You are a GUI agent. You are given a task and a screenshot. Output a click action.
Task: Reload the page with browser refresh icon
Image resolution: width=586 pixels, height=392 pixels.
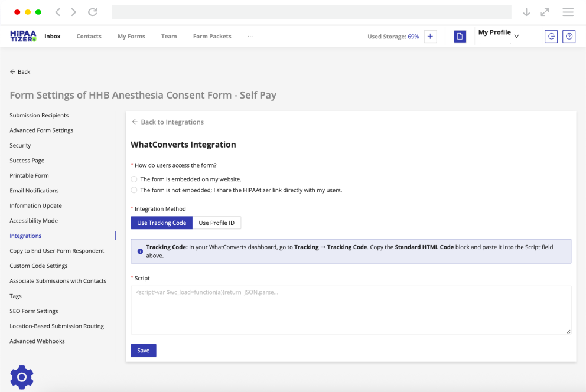[x=92, y=12]
